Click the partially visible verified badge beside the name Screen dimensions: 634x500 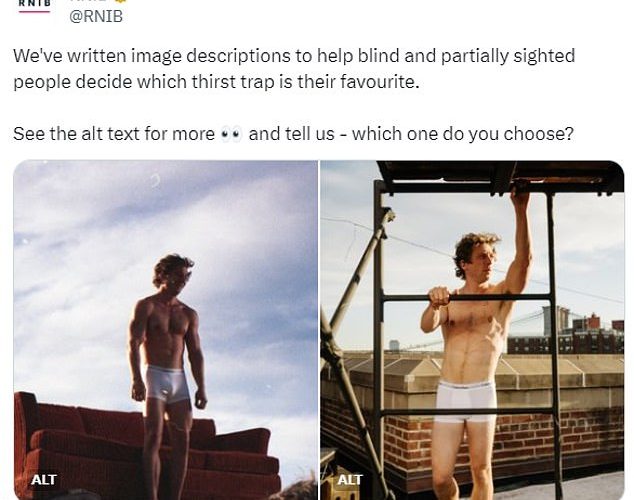[x=121, y=1]
